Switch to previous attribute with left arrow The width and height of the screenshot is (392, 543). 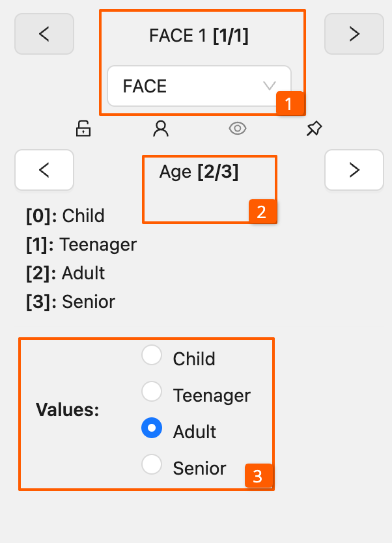(x=44, y=171)
